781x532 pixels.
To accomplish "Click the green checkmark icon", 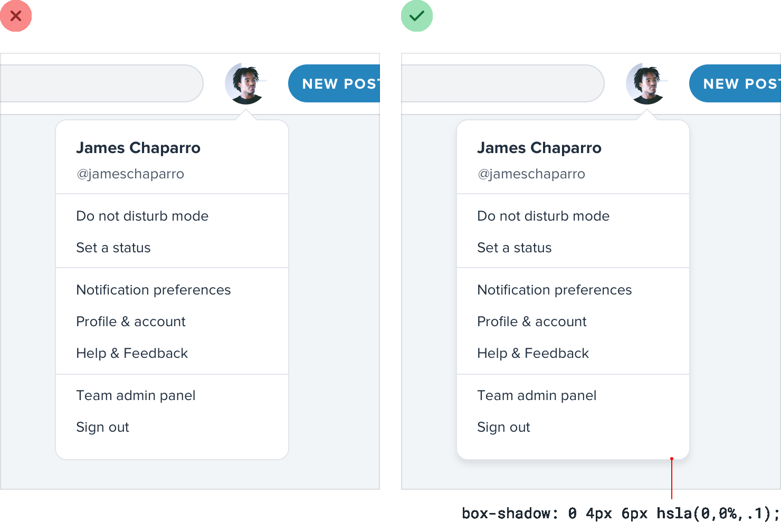I will 417,16.
